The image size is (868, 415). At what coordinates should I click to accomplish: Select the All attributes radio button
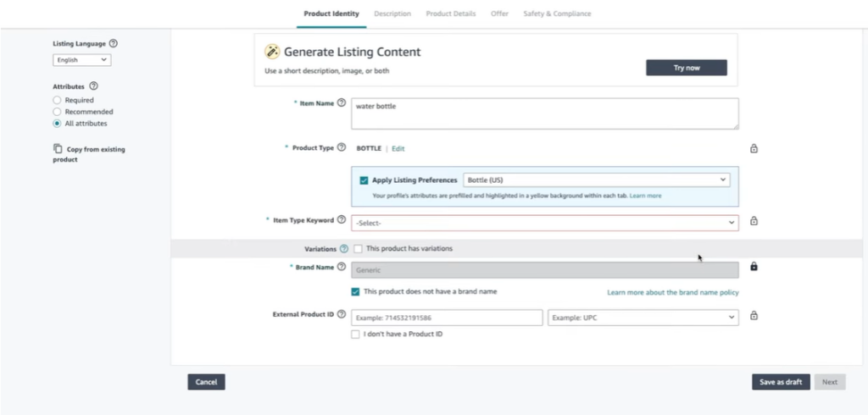[x=57, y=124]
